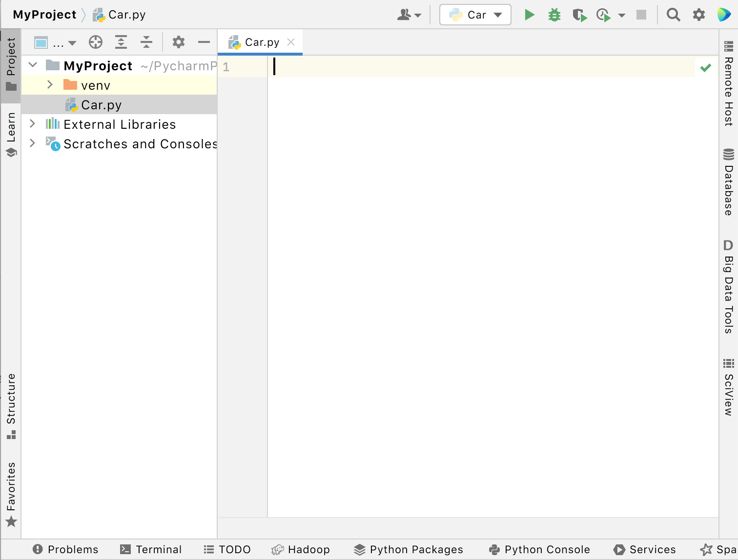738x560 pixels.
Task: Collapse all nodes in the Project tree
Action: coord(146,42)
